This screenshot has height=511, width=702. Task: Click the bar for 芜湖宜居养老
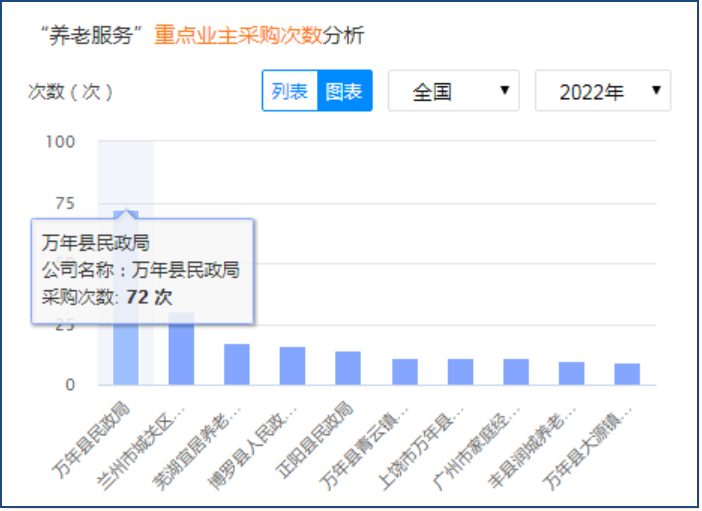pos(237,365)
